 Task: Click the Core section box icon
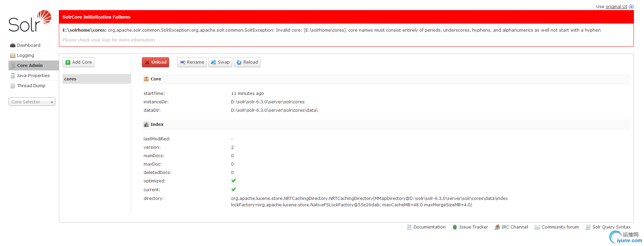(146, 79)
